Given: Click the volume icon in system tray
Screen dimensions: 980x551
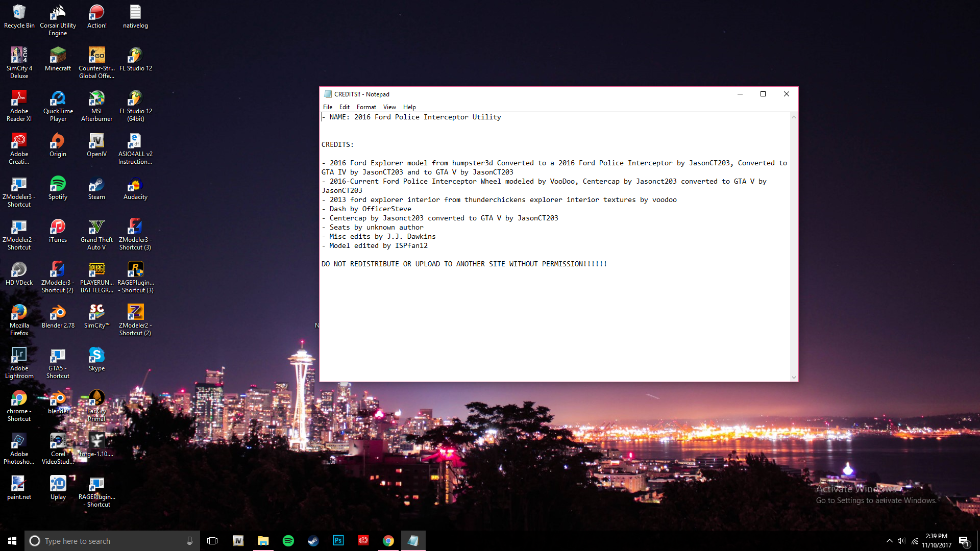Looking at the screenshot, I should point(901,541).
